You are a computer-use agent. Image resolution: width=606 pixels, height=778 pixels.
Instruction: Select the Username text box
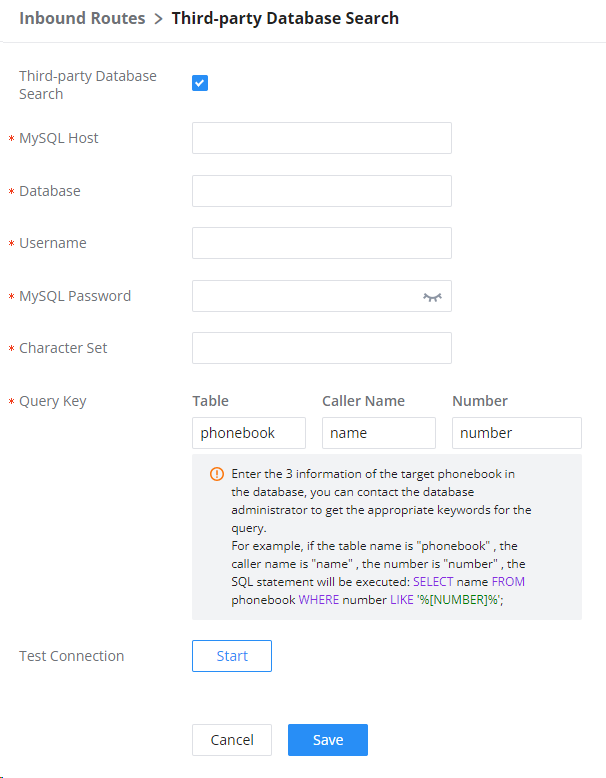pyautogui.click(x=322, y=243)
